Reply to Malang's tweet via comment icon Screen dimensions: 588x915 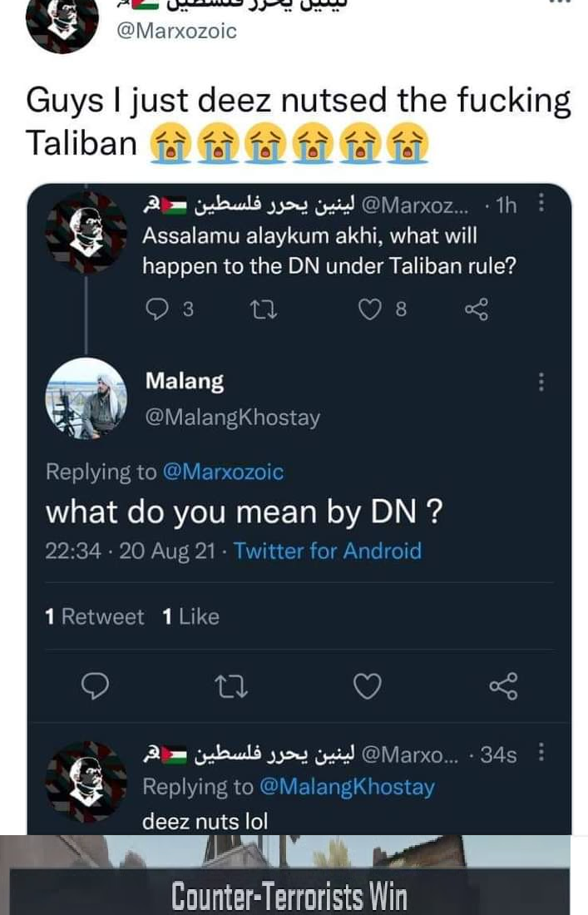[x=97, y=685]
